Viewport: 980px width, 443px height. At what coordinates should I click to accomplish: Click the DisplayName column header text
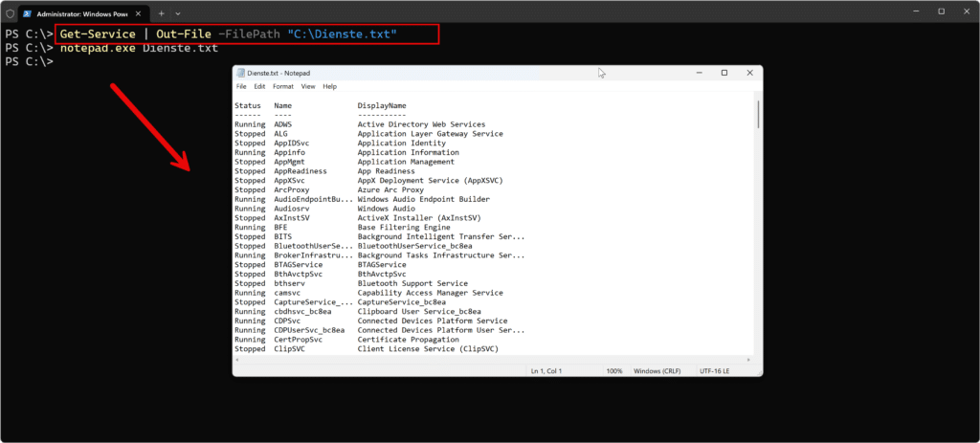pyautogui.click(x=382, y=105)
